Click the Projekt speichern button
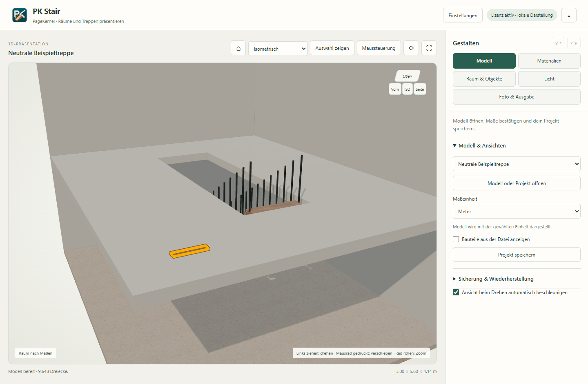Screen dimensions: 588x384 517,255
